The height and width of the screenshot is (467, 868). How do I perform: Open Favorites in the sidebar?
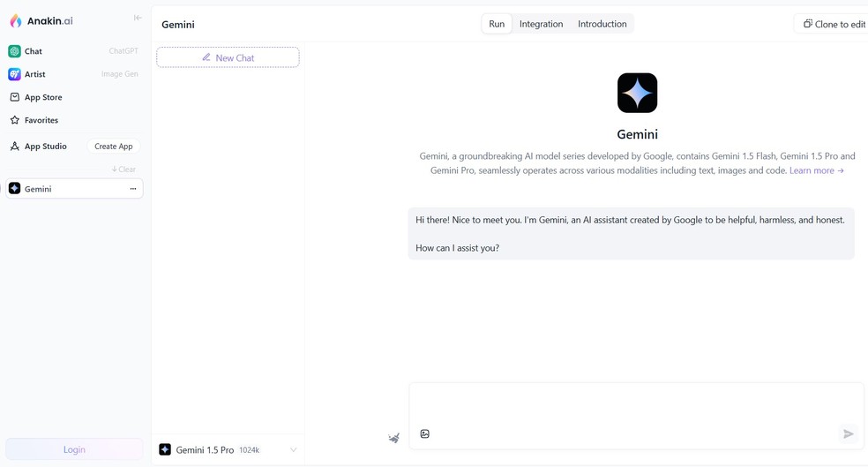click(x=73, y=120)
